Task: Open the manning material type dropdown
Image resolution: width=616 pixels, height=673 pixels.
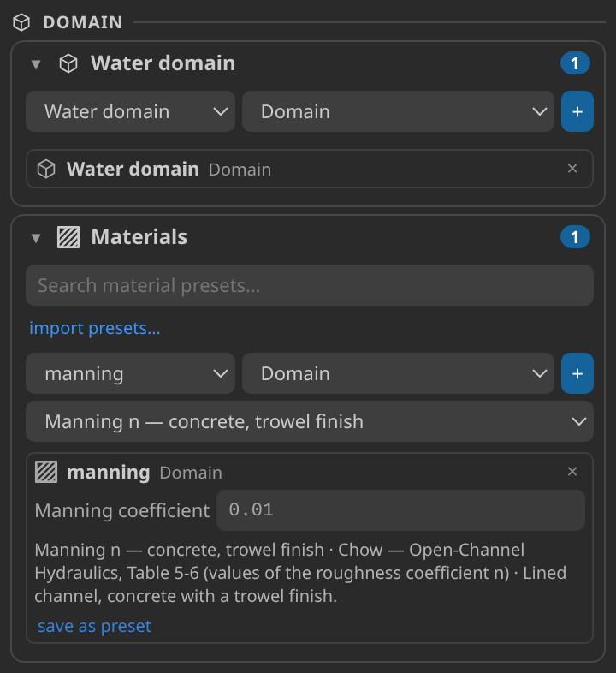Action: [x=130, y=373]
